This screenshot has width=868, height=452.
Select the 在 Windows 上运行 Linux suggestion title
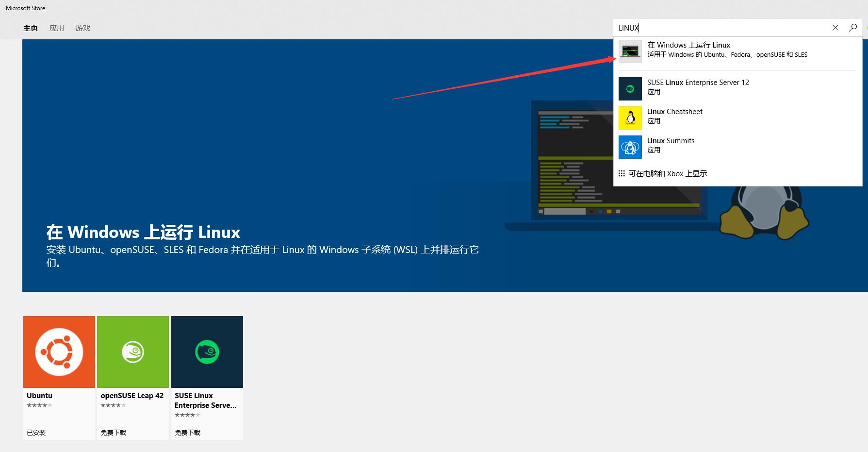tap(688, 45)
